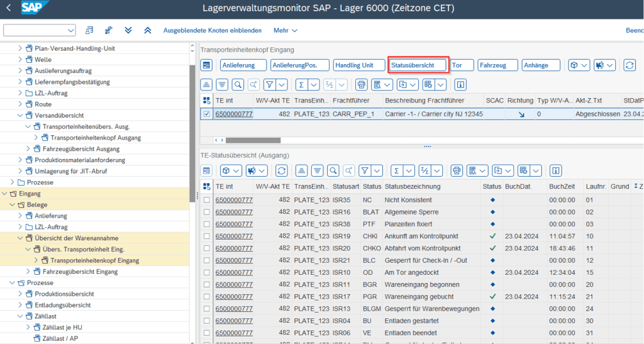Click subtotals icon in TE-Statusübersicht toolbar
Viewport: 644px width, 344px height.
click(425, 170)
